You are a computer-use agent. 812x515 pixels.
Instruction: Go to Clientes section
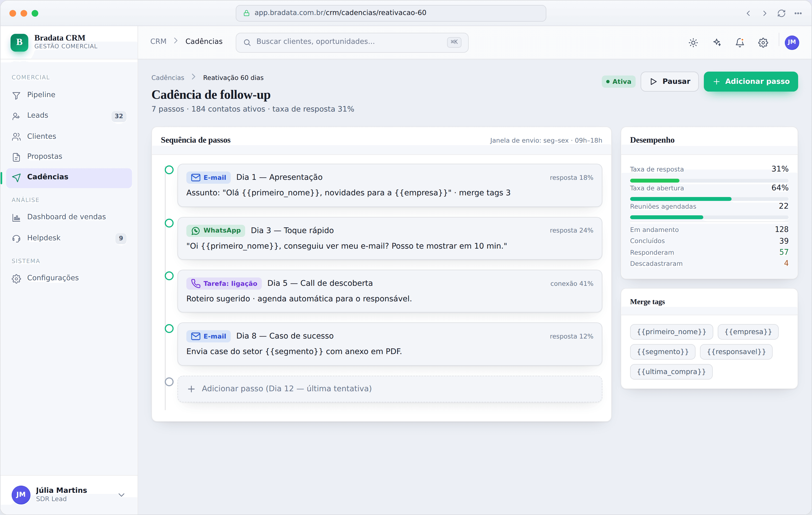click(x=69, y=136)
